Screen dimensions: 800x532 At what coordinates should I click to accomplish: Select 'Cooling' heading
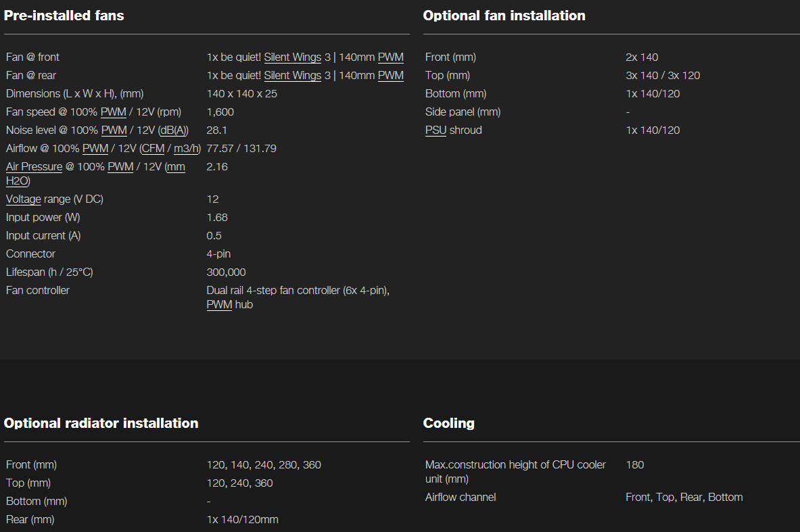pyautogui.click(x=448, y=423)
